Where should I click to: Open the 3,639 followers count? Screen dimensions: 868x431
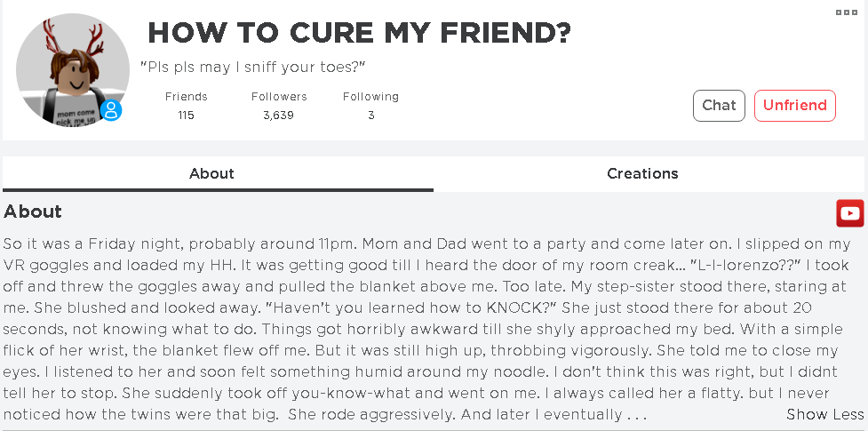[278, 116]
